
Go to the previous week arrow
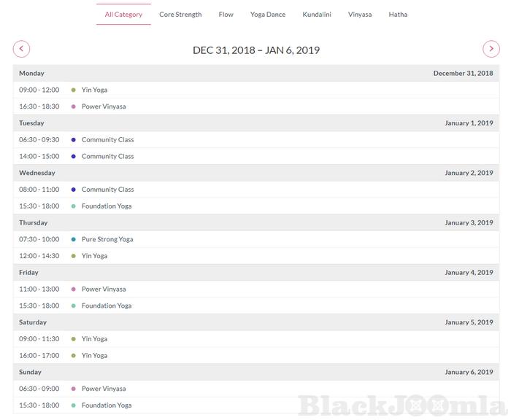point(22,50)
